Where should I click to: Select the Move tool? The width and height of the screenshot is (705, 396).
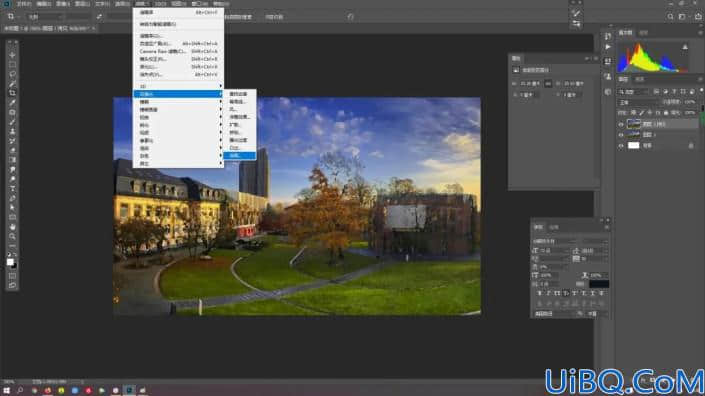pos(12,55)
